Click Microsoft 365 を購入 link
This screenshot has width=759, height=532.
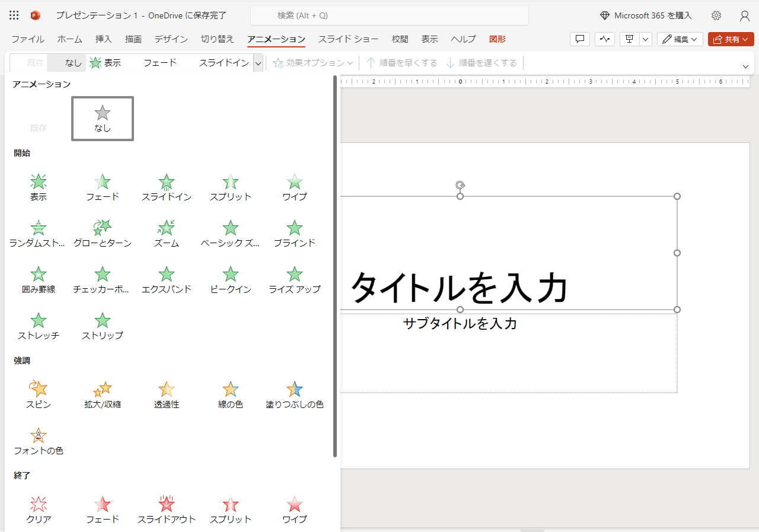[x=646, y=15]
